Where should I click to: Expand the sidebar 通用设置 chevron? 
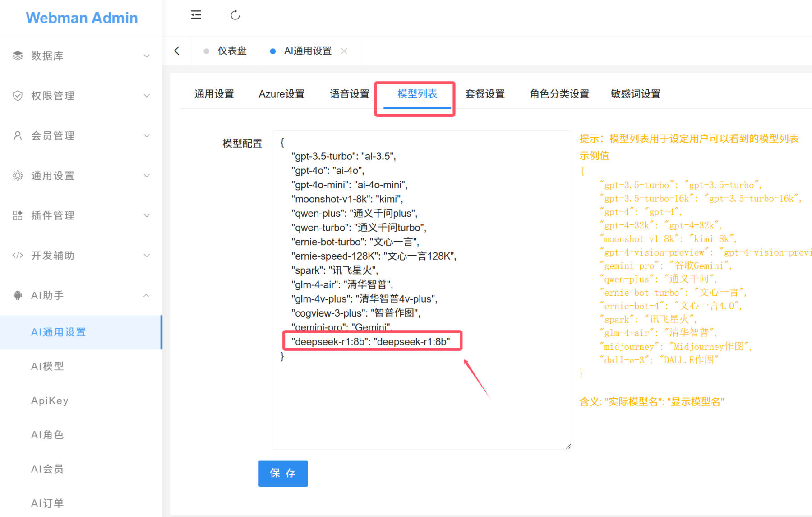(x=147, y=176)
